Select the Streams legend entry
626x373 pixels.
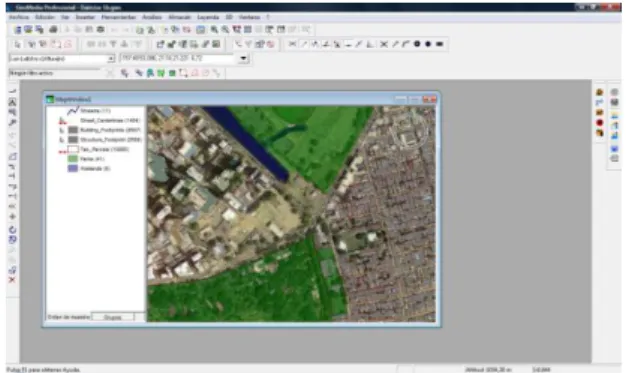tap(95, 111)
